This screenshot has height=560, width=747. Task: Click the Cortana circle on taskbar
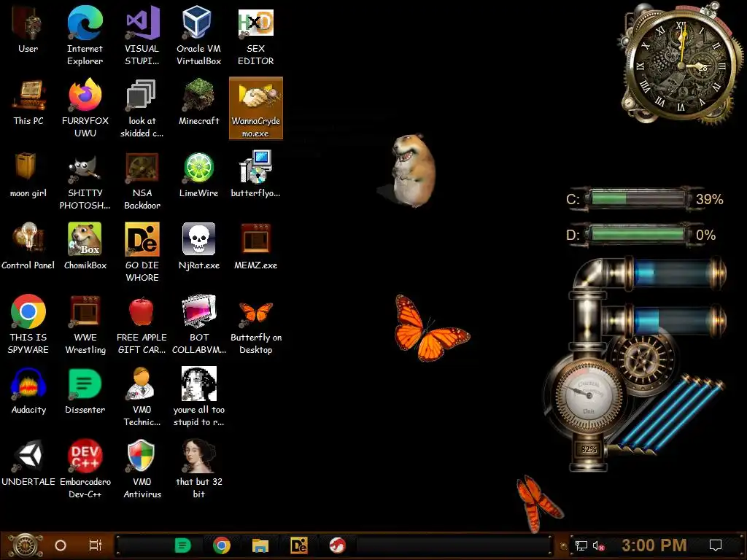point(61,545)
